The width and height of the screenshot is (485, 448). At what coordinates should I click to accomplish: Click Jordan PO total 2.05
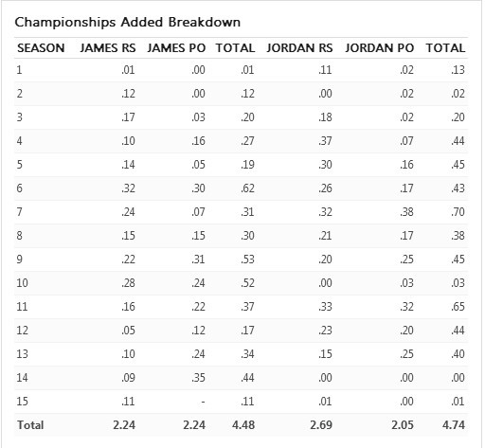[403, 425]
